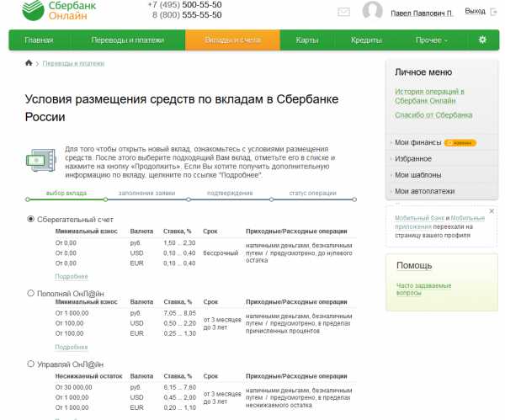Click rate 6,15 ... 7,60 cell
The image size is (505, 420).
pyautogui.click(x=180, y=387)
